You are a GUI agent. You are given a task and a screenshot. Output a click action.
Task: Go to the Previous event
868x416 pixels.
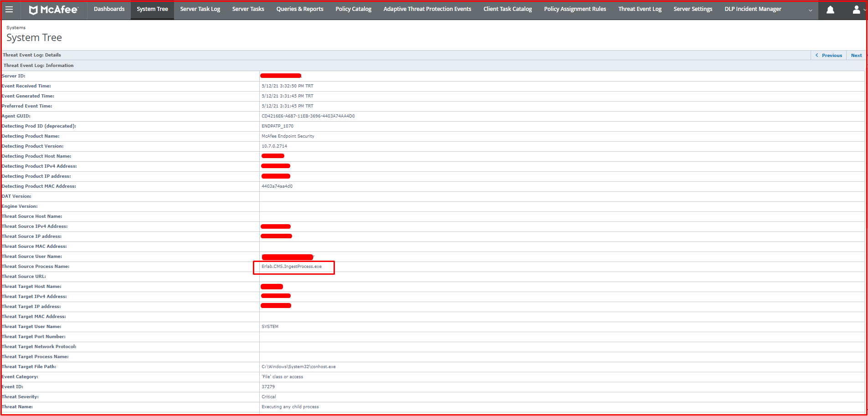[x=829, y=55]
